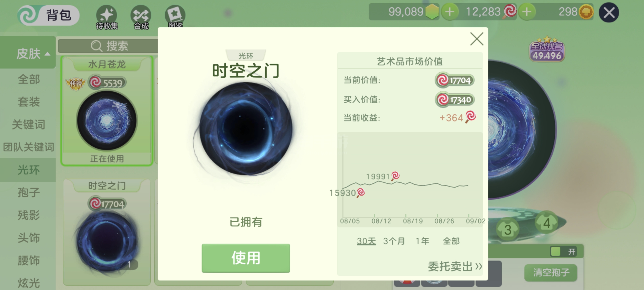Screen dimensions: 644x290
Task: Expand 委托卖出 sell option
Action: coord(455,266)
